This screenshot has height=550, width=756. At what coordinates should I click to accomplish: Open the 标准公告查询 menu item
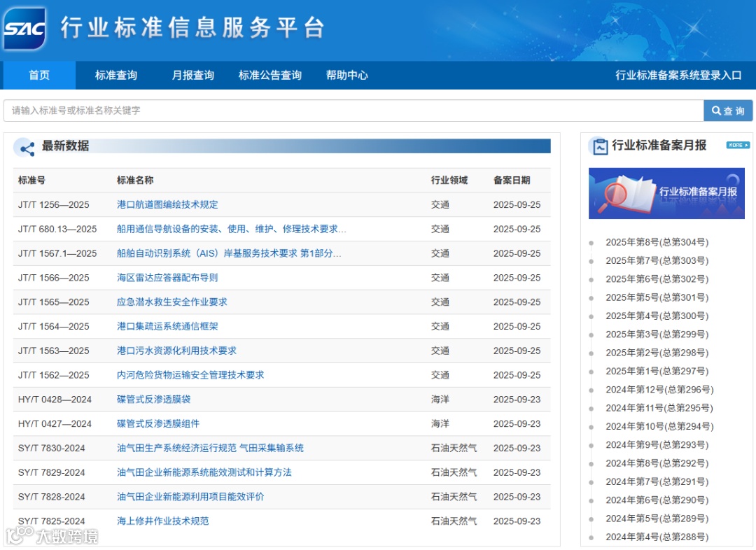(x=270, y=75)
